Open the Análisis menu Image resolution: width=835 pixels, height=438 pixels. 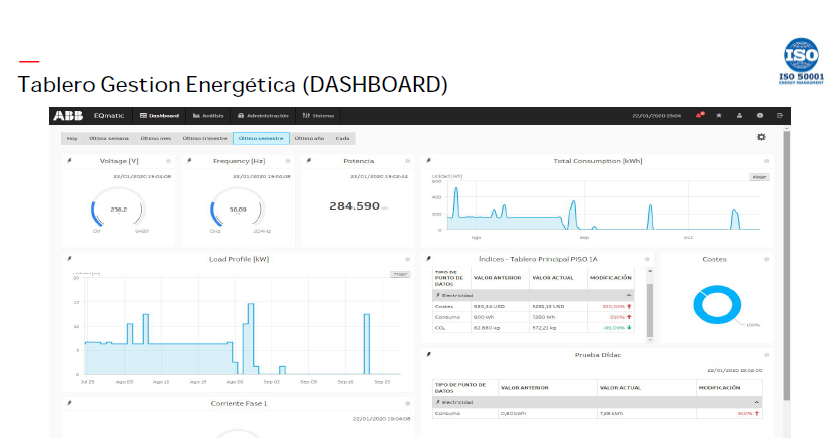tap(208, 116)
